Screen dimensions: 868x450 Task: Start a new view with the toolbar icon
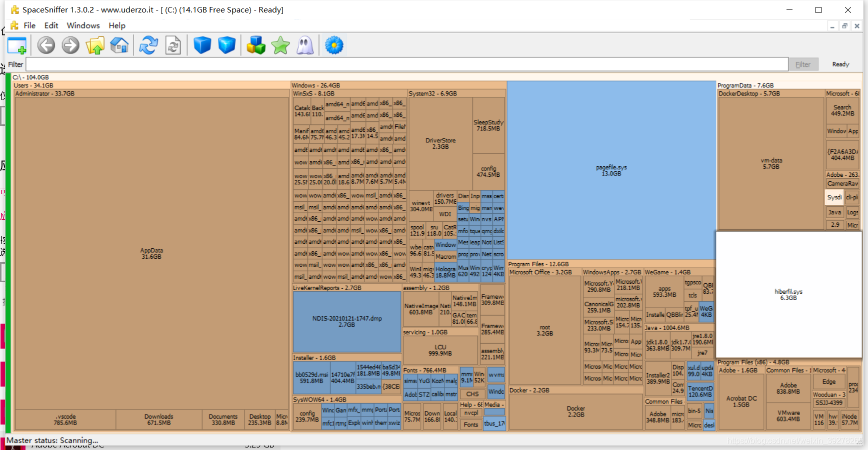(x=17, y=45)
